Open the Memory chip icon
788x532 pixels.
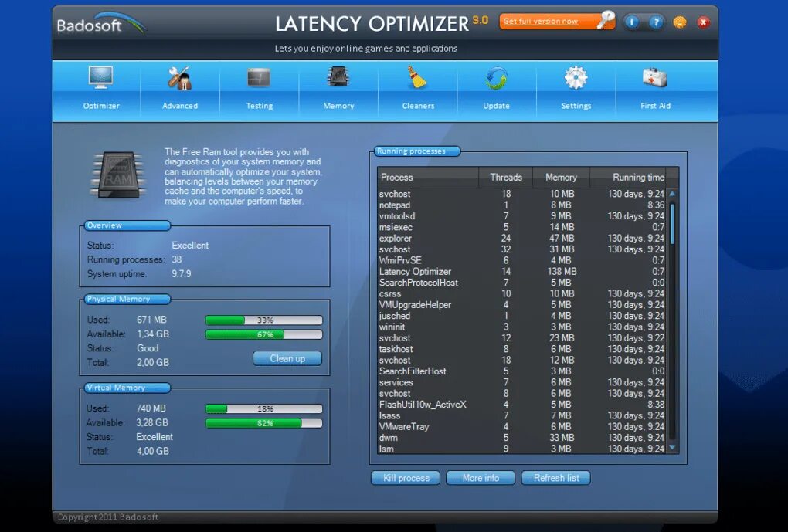tap(338, 78)
